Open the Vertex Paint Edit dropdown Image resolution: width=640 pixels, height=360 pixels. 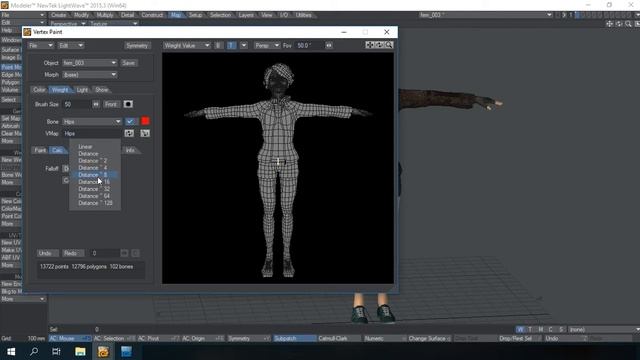coord(71,45)
